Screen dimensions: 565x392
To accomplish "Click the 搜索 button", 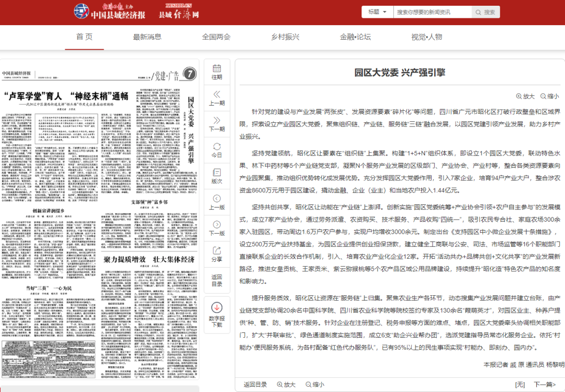I will pyautogui.click(x=485, y=12).
